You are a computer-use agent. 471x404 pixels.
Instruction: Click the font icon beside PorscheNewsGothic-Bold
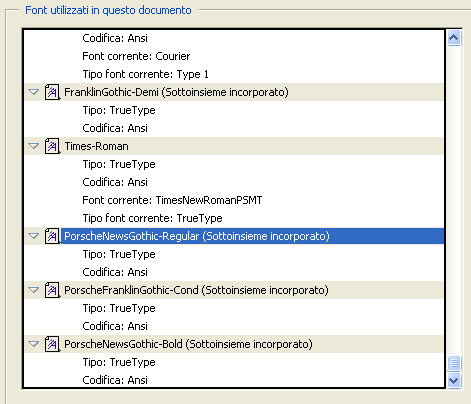[52, 344]
